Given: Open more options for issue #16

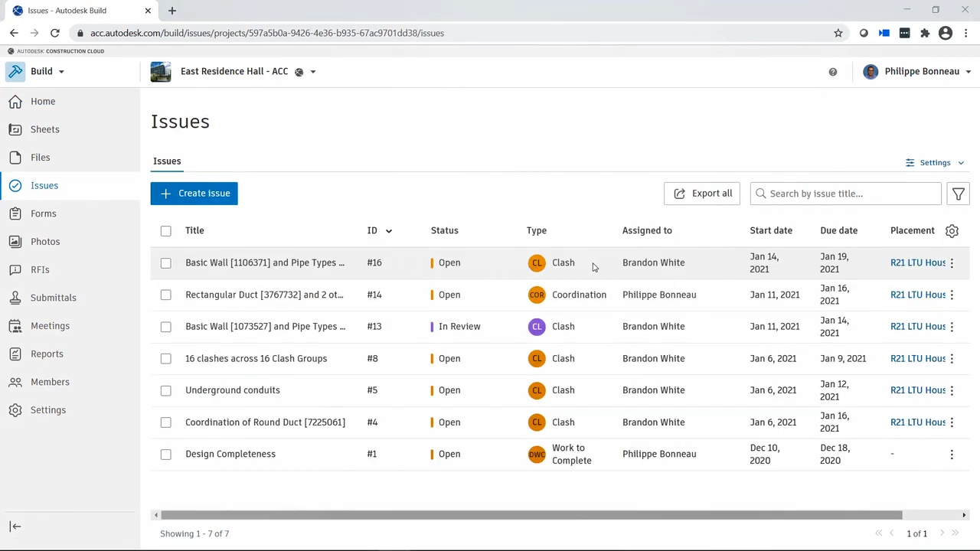Looking at the screenshot, I should 952,262.
